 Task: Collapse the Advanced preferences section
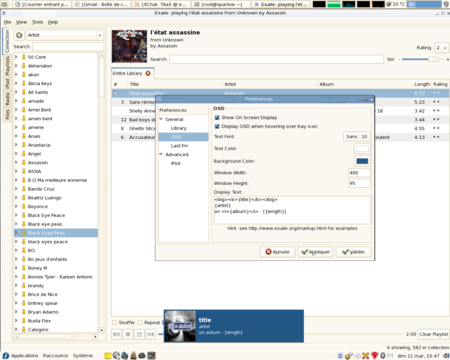point(161,154)
